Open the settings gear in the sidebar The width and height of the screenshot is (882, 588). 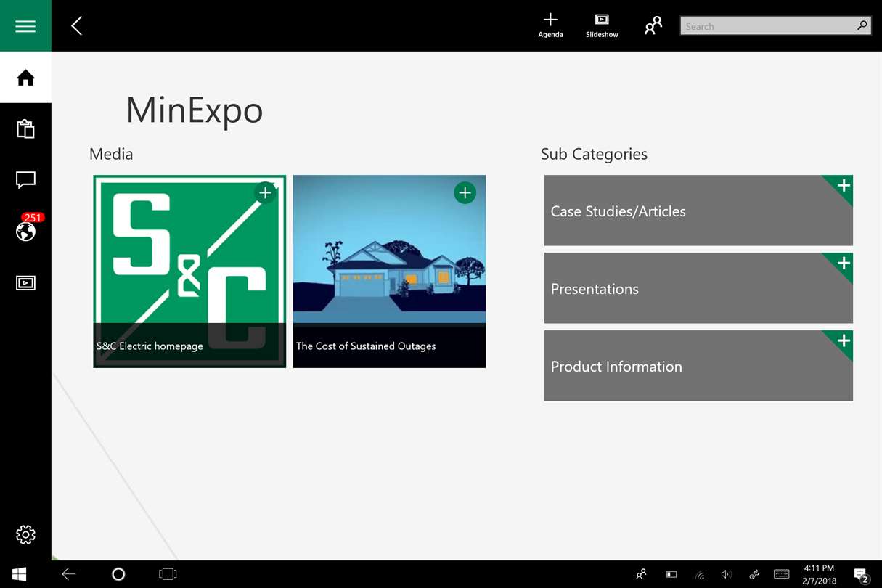[x=25, y=535]
